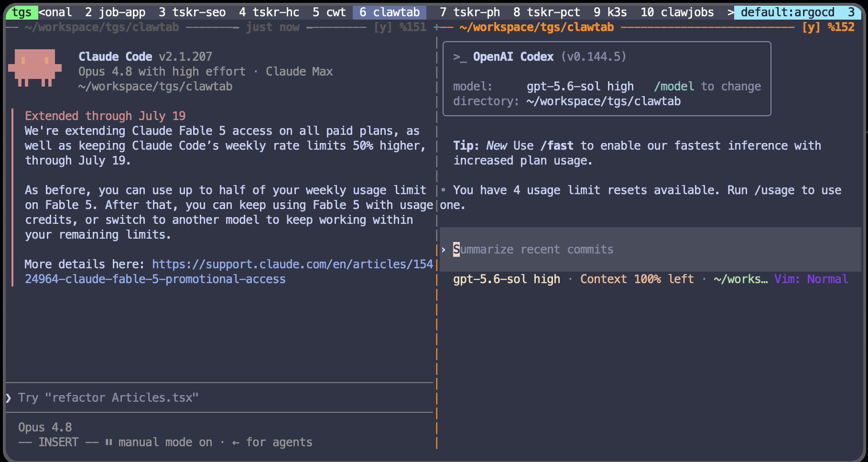Click the %151 pane id label
The height and width of the screenshot is (462, 868).
(413, 27)
